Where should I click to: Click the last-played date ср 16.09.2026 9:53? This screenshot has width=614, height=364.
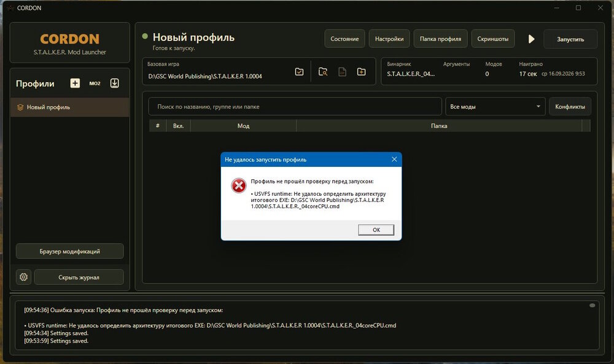coord(564,74)
